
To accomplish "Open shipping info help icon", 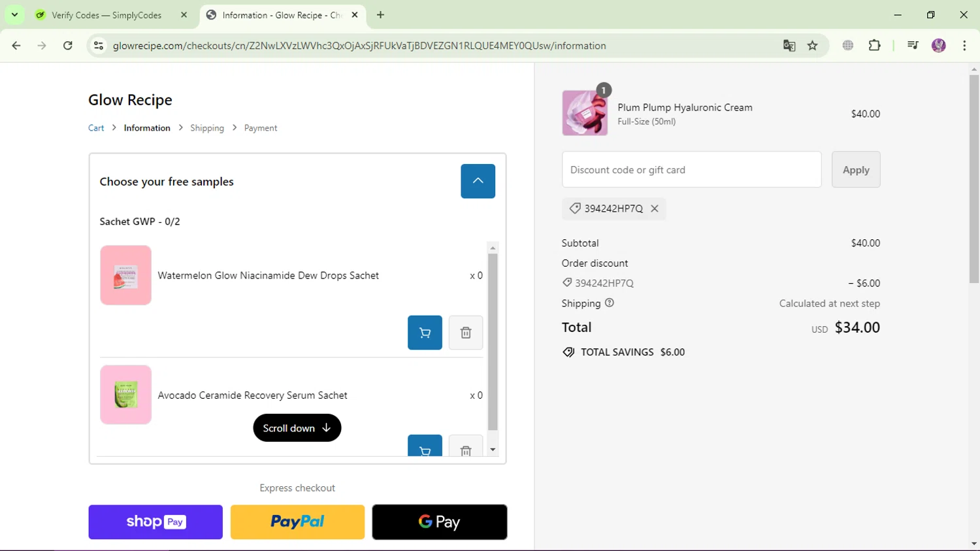I will coord(610,303).
